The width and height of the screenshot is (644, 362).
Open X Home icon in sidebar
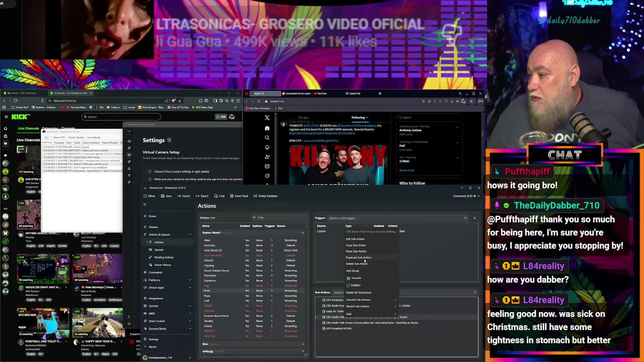tap(267, 128)
